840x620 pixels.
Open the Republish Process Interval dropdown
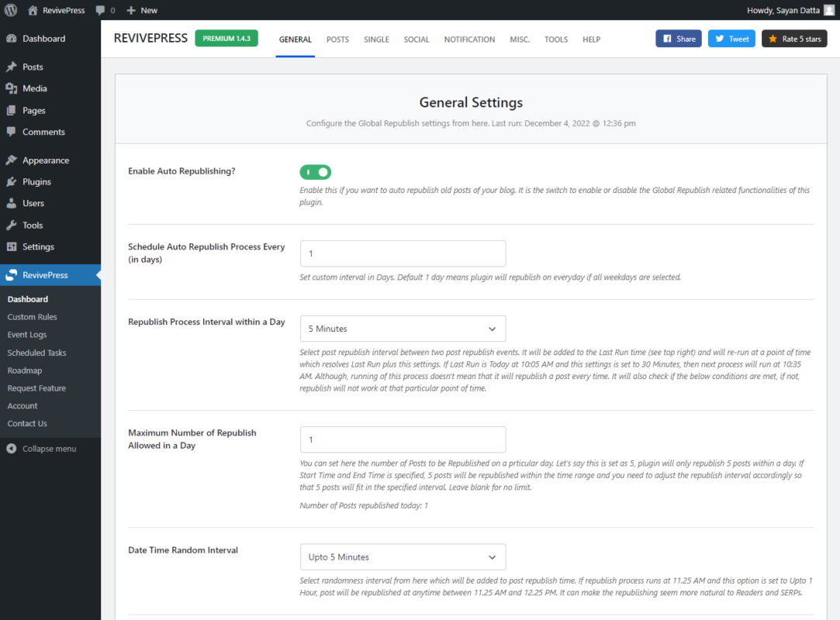tap(403, 329)
